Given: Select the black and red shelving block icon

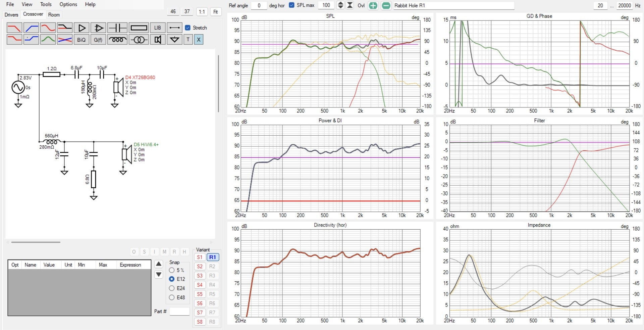Looking at the screenshot, I should 65,28.
